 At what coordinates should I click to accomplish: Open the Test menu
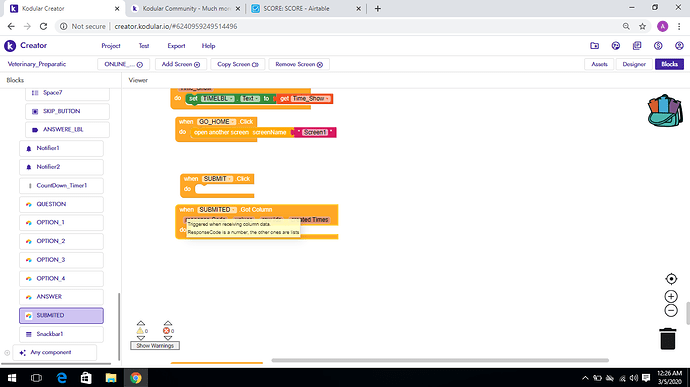144,46
